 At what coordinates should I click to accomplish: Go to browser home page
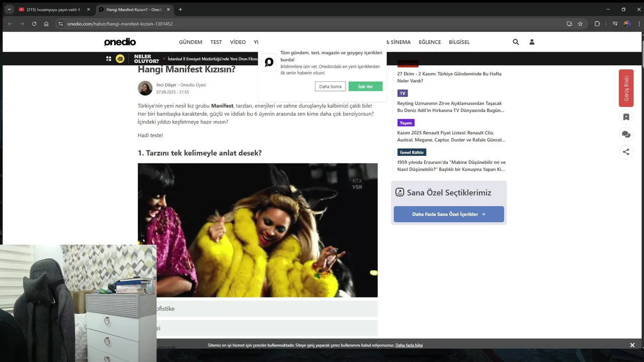click(46, 24)
